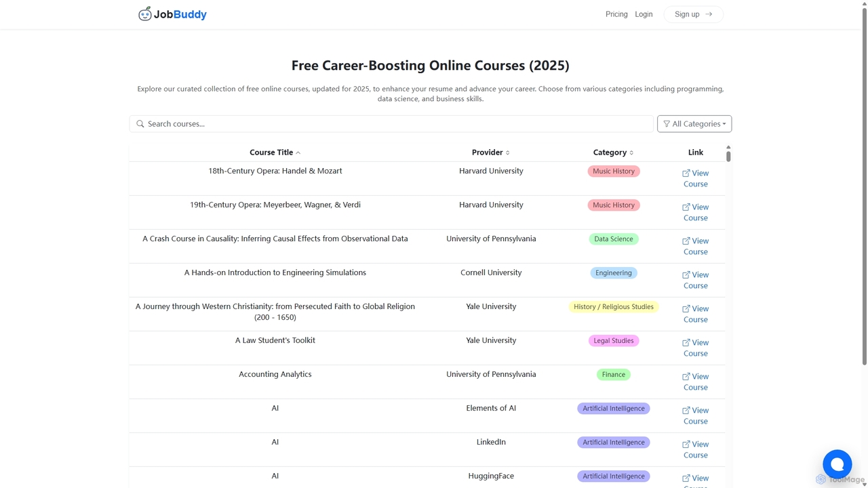Screen dimensions: 868x488
Task: Click the page heading Free Career-Boosting Online Courses
Action: [431, 66]
